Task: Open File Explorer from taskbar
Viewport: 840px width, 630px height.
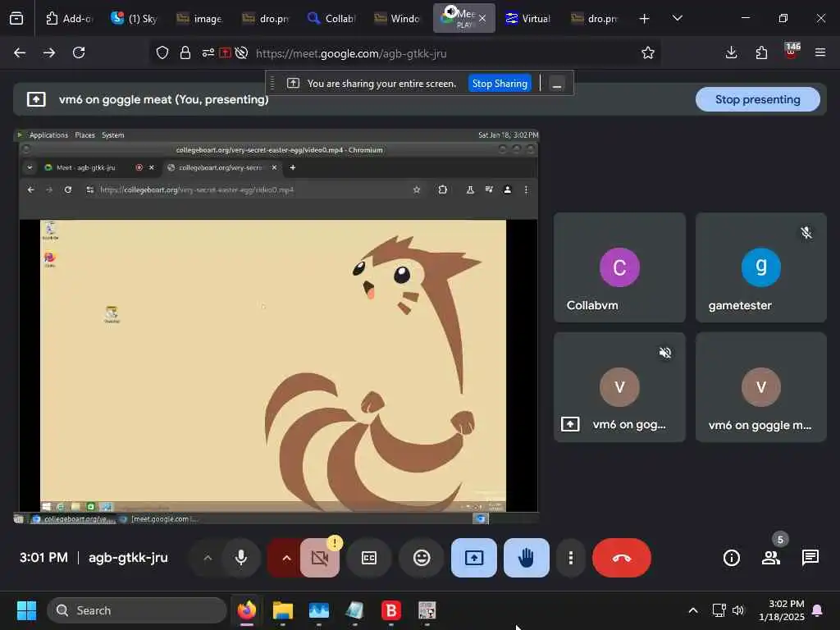Action: tap(283, 610)
